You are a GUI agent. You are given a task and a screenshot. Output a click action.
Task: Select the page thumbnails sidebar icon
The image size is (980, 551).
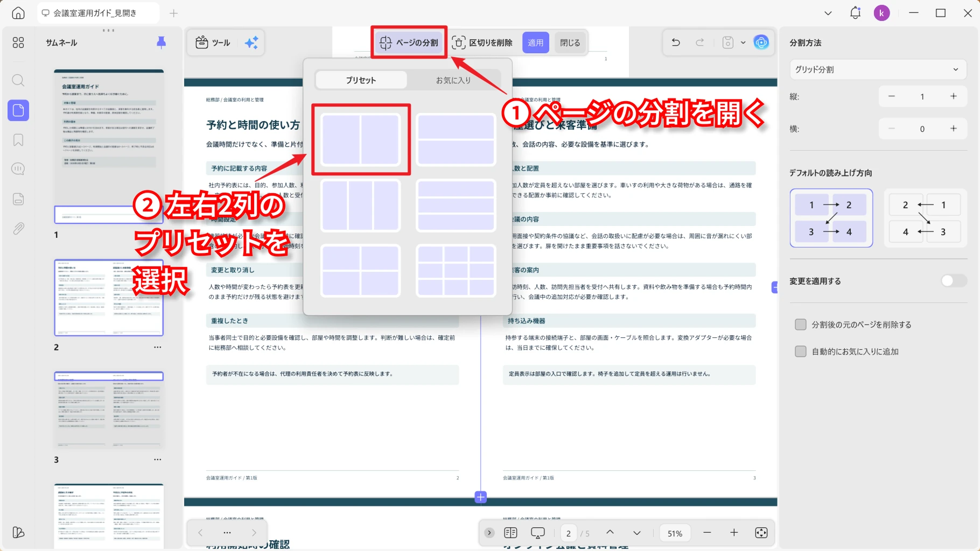tap(18, 110)
